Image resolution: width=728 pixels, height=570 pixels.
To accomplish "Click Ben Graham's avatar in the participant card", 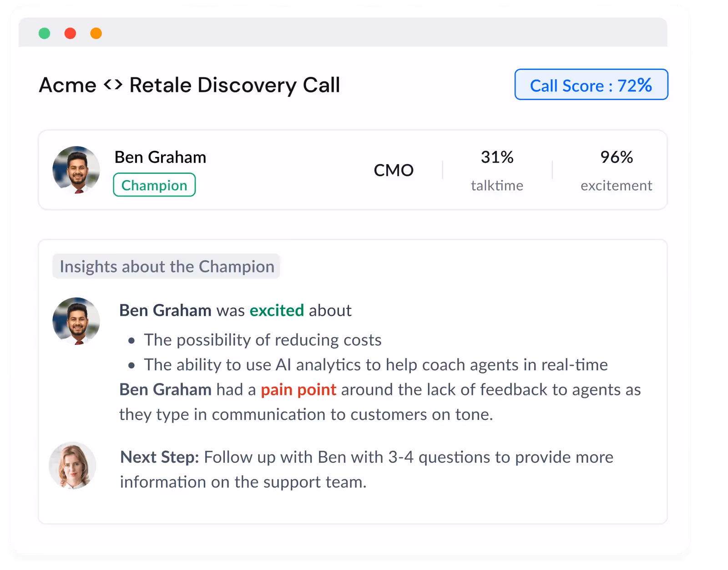I will [x=76, y=170].
